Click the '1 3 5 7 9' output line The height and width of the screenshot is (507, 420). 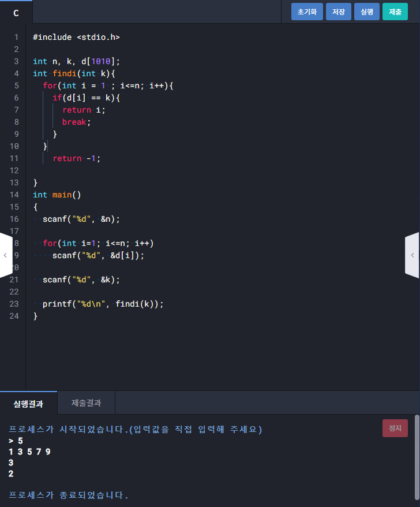(29, 452)
